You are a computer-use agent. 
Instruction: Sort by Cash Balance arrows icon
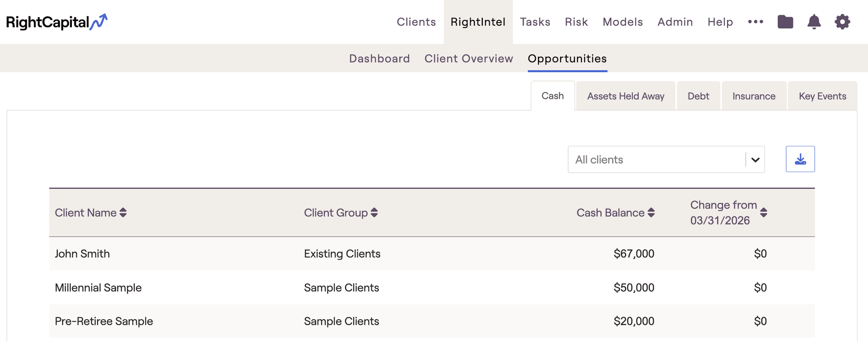click(x=651, y=213)
